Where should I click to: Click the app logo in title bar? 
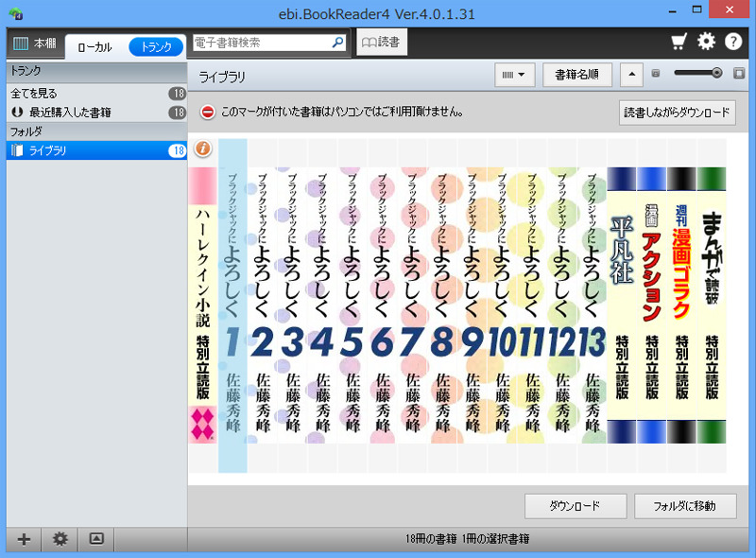pyautogui.click(x=16, y=13)
